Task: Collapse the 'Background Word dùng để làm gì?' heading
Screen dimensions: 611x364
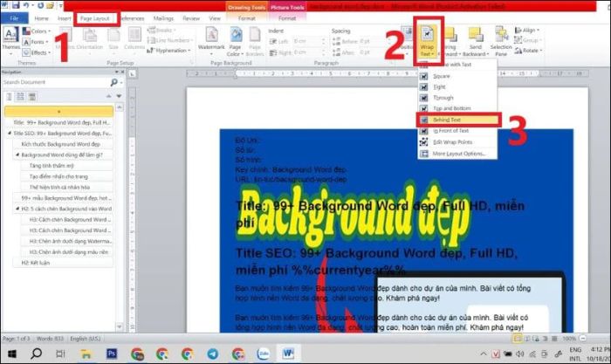Action: pyautogui.click(x=17, y=155)
